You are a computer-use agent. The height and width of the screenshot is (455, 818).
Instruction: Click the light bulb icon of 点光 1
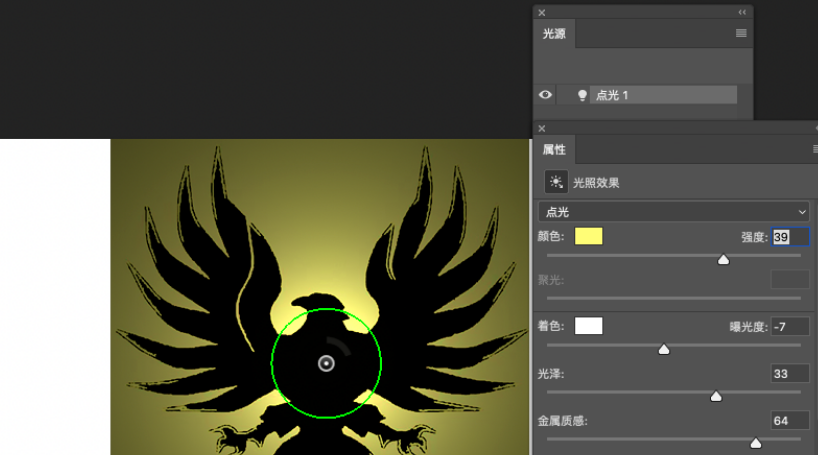click(x=582, y=95)
